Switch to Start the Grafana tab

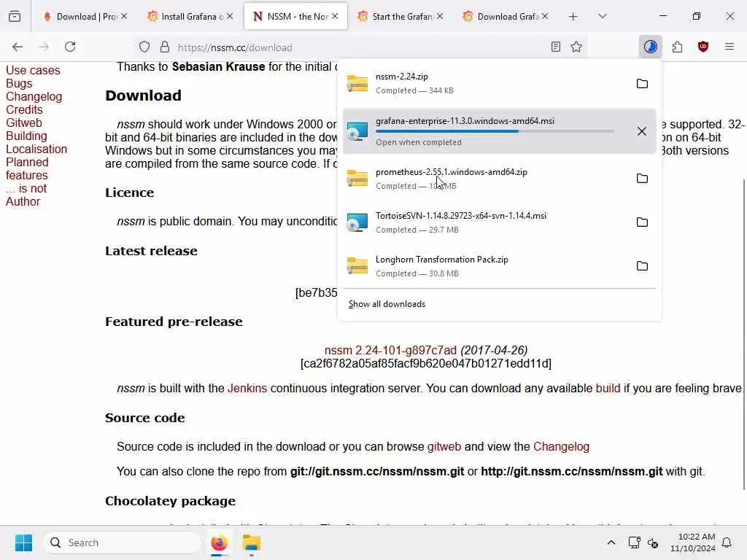400,17
